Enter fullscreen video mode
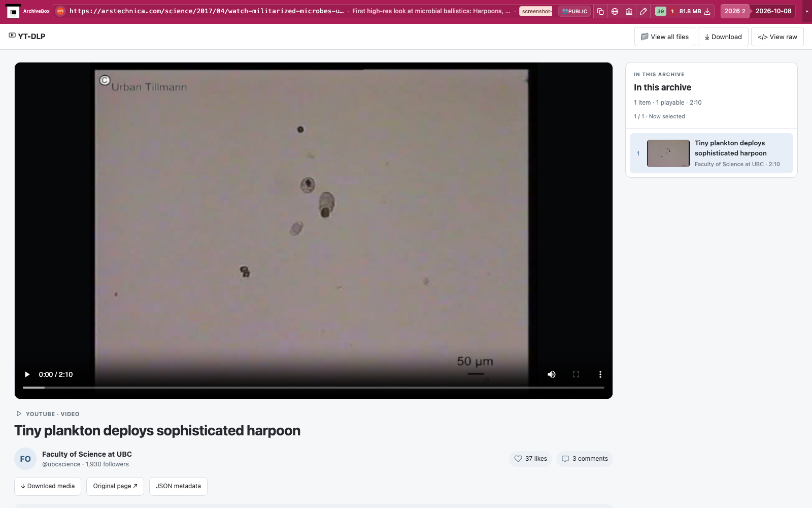 tap(576, 374)
